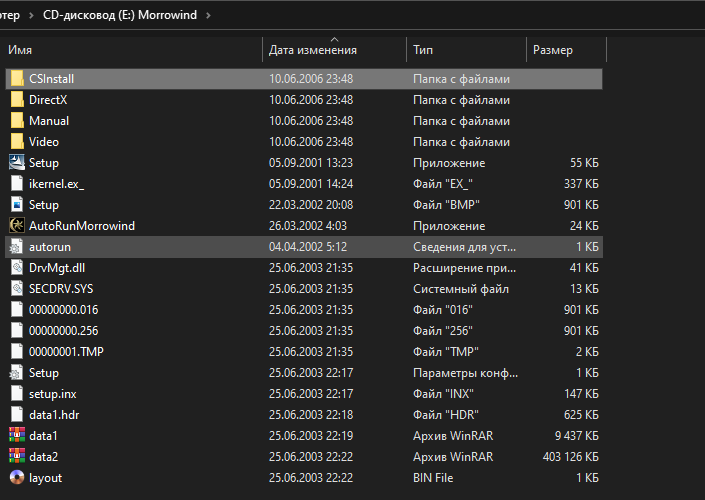705x500 pixels.
Task: Click the DrvMgt.dll file icon
Action: [17, 268]
